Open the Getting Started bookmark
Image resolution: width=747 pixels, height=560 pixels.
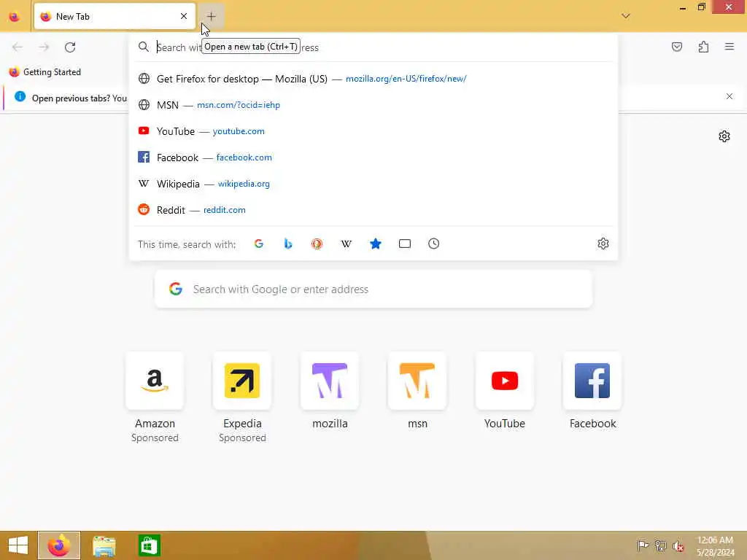click(45, 72)
